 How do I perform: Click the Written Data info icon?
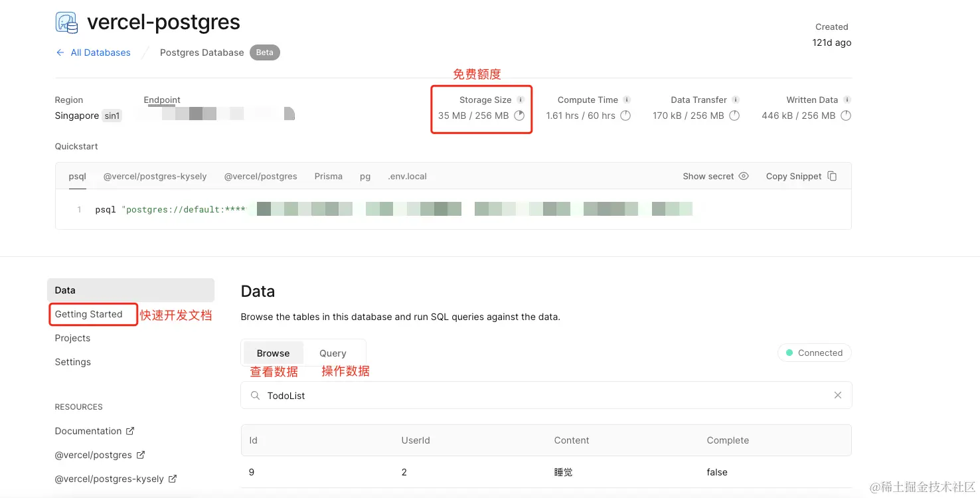click(847, 100)
